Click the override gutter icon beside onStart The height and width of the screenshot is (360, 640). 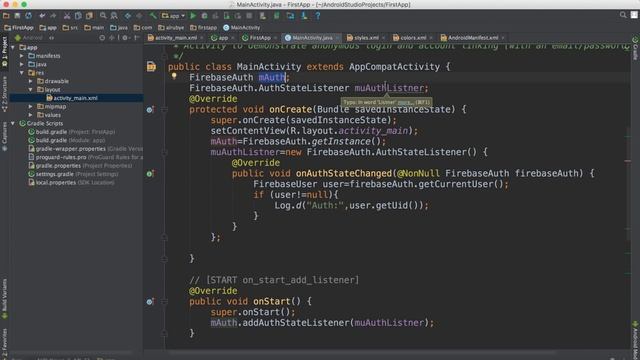pos(150,302)
